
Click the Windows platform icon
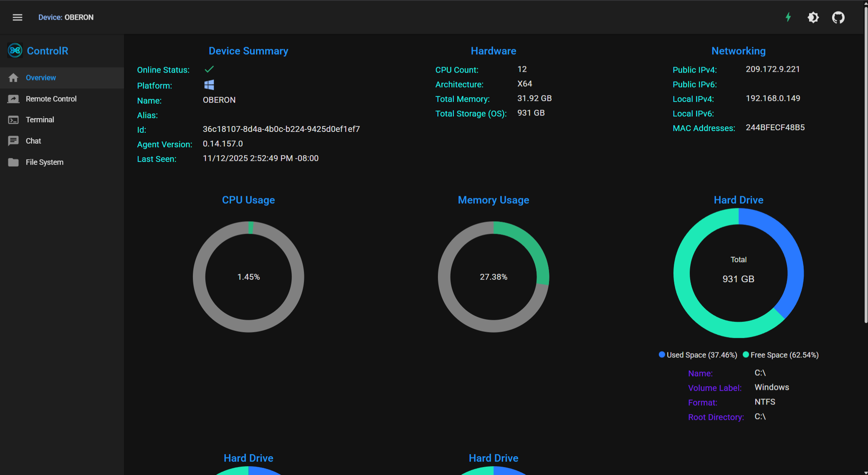(209, 85)
